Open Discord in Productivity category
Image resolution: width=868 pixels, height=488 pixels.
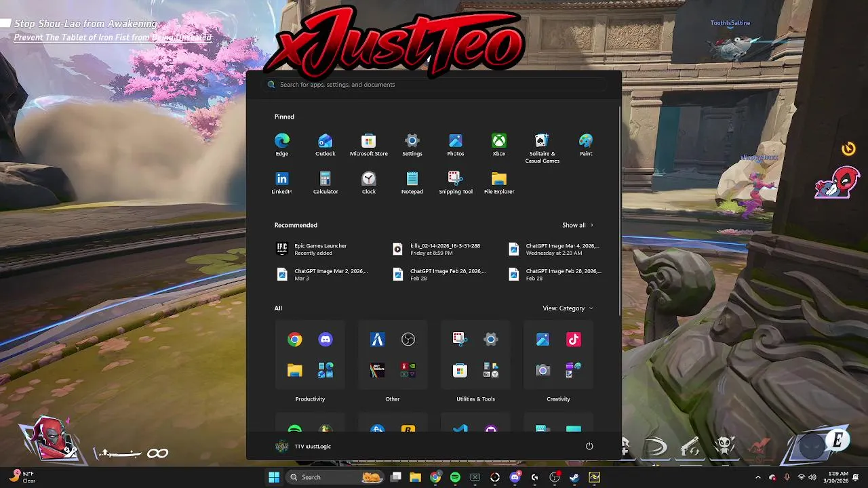[x=325, y=340]
